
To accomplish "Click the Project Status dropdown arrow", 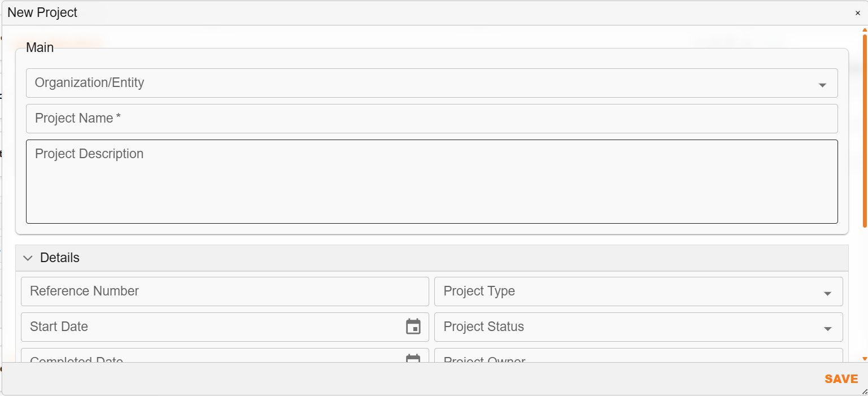I will [828, 328].
